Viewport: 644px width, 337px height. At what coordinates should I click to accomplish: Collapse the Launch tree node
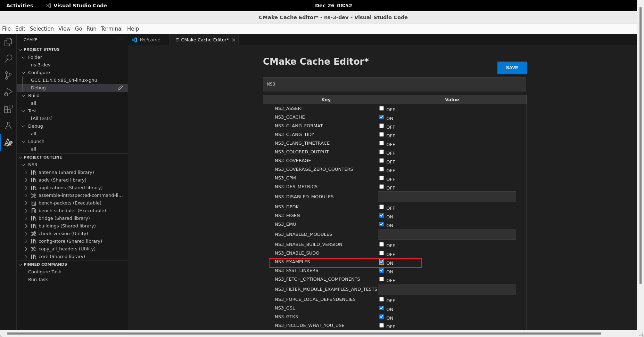coord(23,142)
